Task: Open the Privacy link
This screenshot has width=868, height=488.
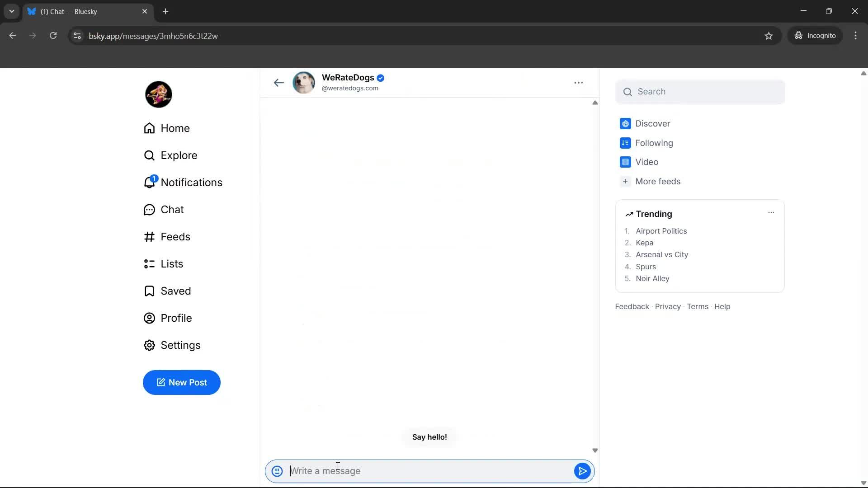Action: (668, 306)
